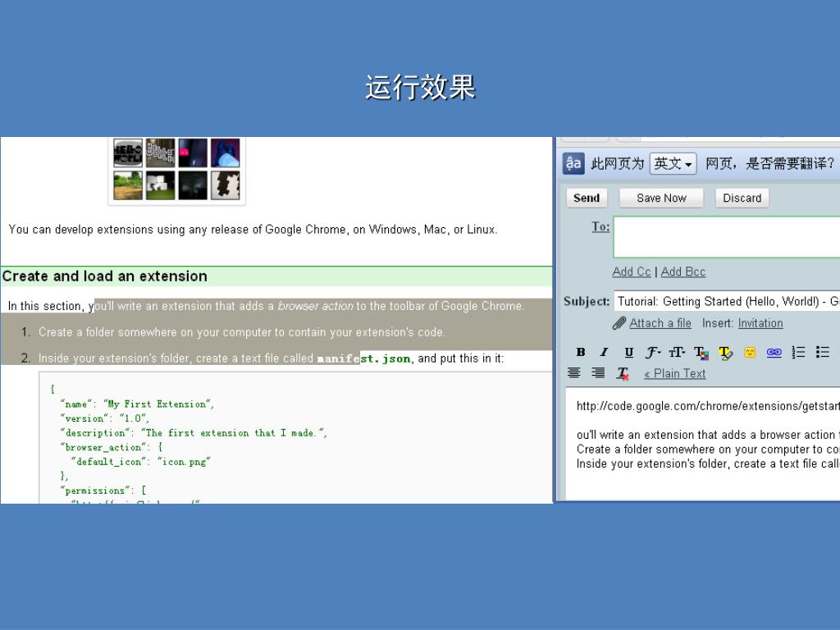The width and height of the screenshot is (840, 630).
Task: Toggle bold formatting in the compose toolbar
Action: click(x=581, y=352)
